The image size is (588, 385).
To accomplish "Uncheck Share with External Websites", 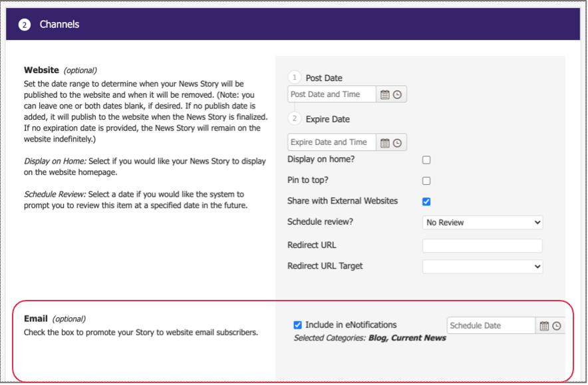I will click(426, 201).
